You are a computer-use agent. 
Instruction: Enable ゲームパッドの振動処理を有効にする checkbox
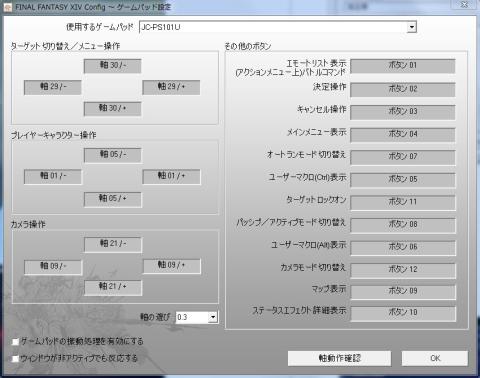[15, 342]
